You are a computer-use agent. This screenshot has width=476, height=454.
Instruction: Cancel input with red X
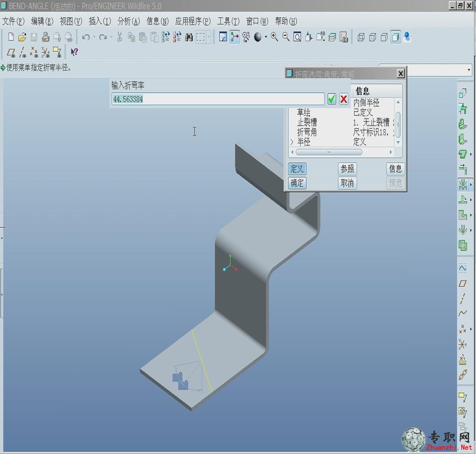(x=344, y=99)
